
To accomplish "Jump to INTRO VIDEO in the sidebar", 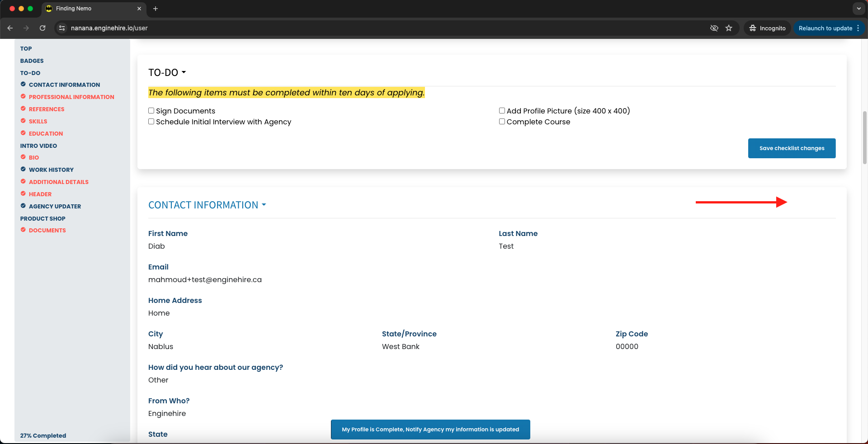I will tap(38, 146).
